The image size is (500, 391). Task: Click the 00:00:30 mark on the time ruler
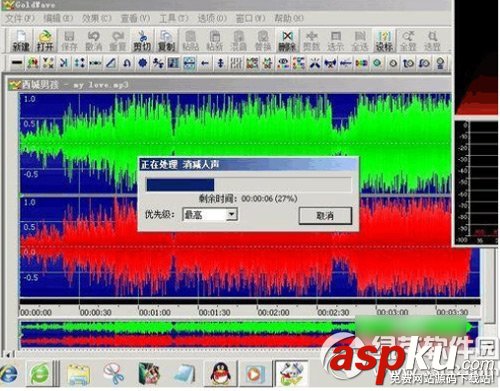pyautogui.click(x=95, y=313)
